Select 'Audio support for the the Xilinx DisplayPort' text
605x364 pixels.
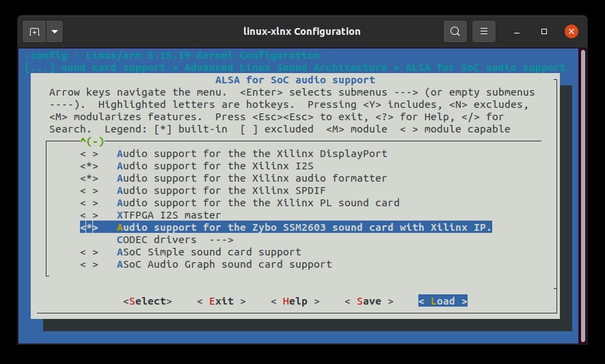pos(252,154)
